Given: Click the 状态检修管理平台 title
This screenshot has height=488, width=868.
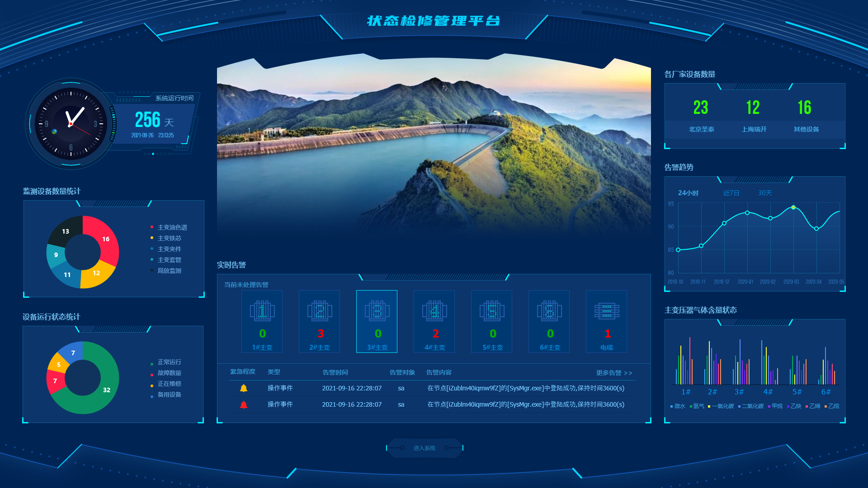Looking at the screenshot, I should (434, 21).
